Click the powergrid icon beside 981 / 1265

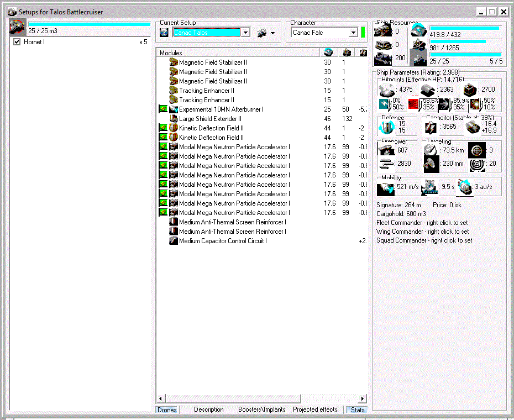(x=419, y=44)
